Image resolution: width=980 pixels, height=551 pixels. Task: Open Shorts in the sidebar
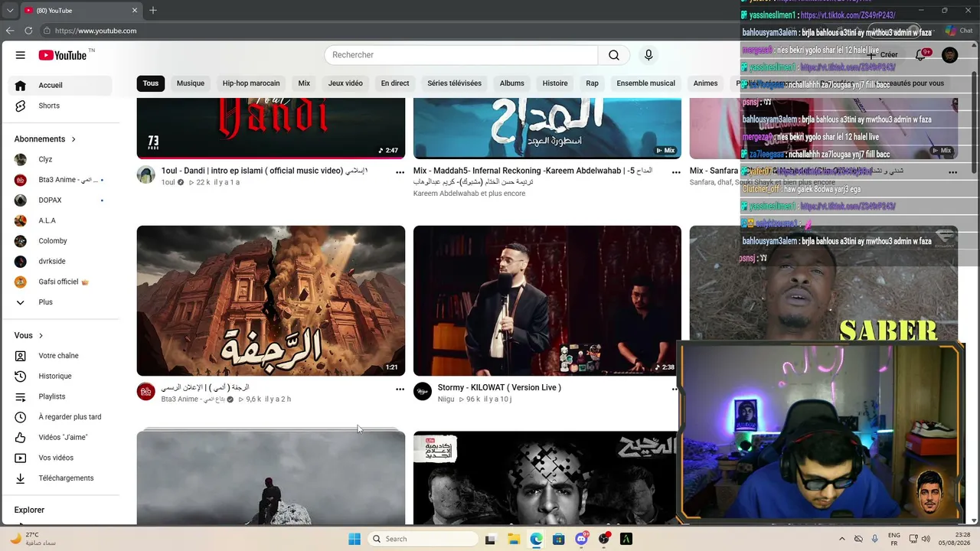(60, 106)
